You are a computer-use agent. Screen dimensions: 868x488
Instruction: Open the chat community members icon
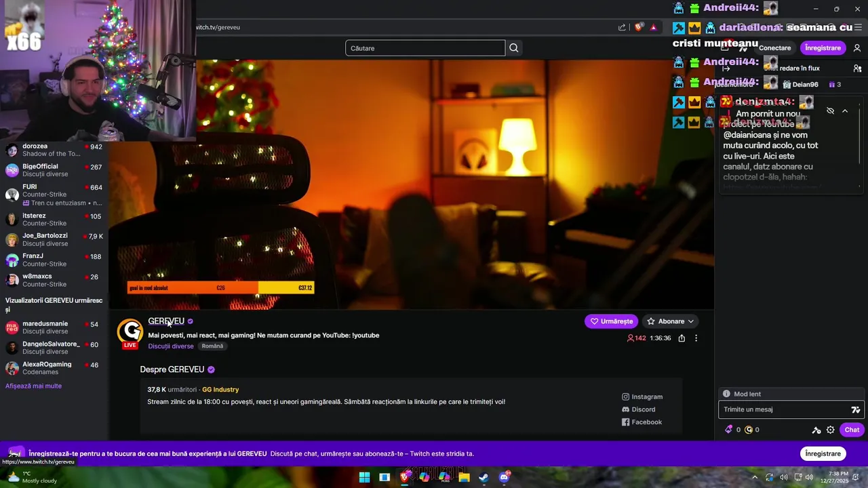point(857,68)
